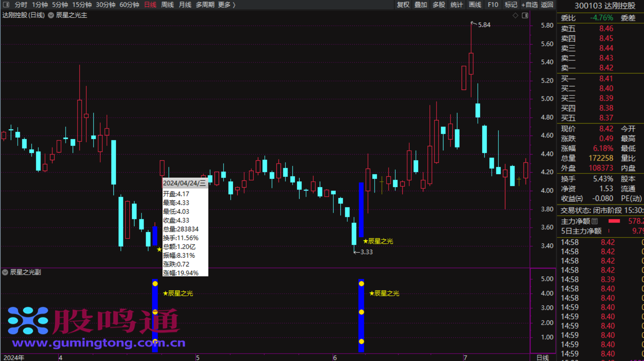644x361 pixels.
Task: Click the top yellow dot on April signal bar
Action: [155, 283]
